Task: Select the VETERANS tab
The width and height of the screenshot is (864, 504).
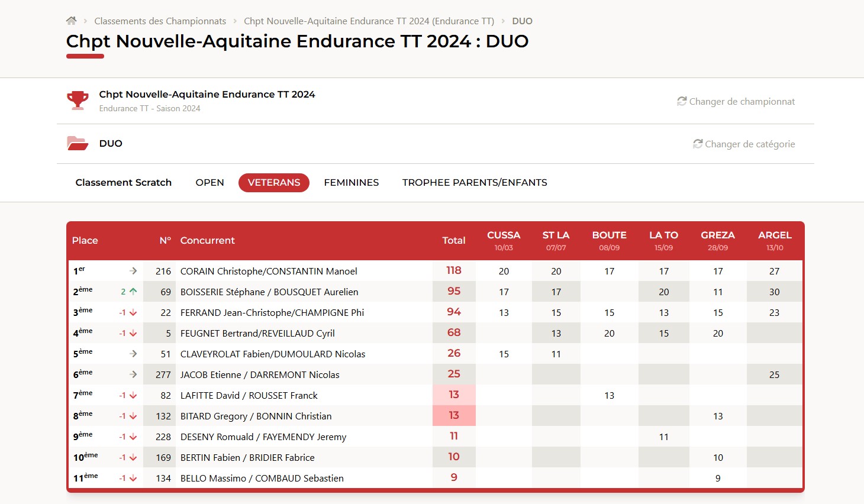Action: pos(274,183)
